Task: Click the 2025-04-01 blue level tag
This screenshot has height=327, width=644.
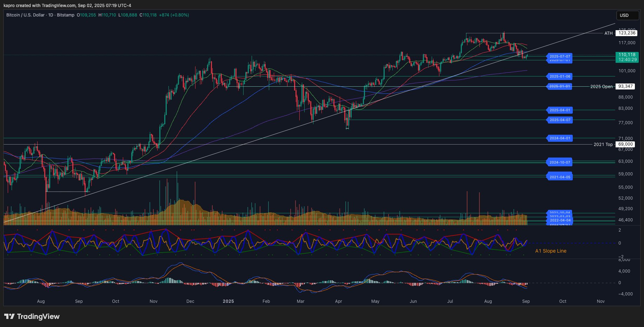Action: (559, 110)
